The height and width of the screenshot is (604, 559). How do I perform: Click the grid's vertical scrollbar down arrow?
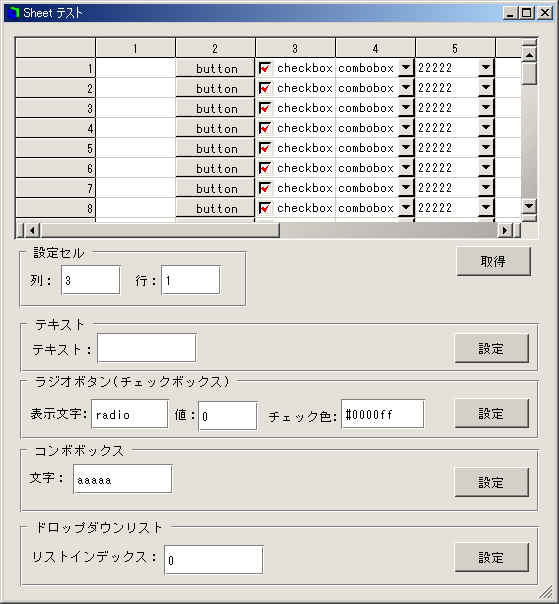click(x=529, y=206)
